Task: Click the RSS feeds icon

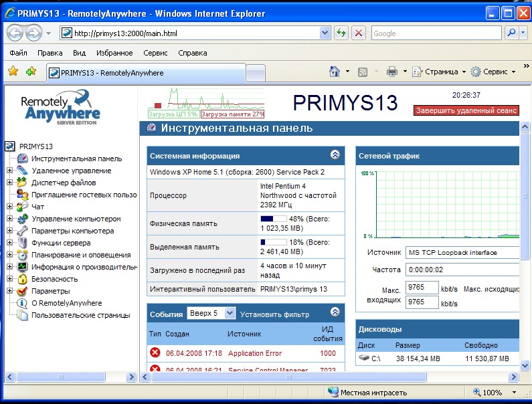Action: pos(362,72)
